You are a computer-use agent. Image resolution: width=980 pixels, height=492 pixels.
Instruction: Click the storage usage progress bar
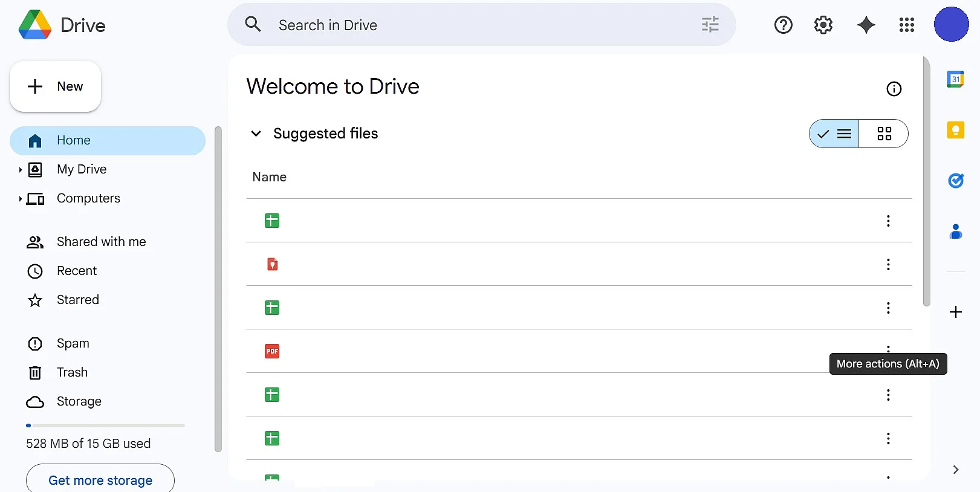(105, 426)
